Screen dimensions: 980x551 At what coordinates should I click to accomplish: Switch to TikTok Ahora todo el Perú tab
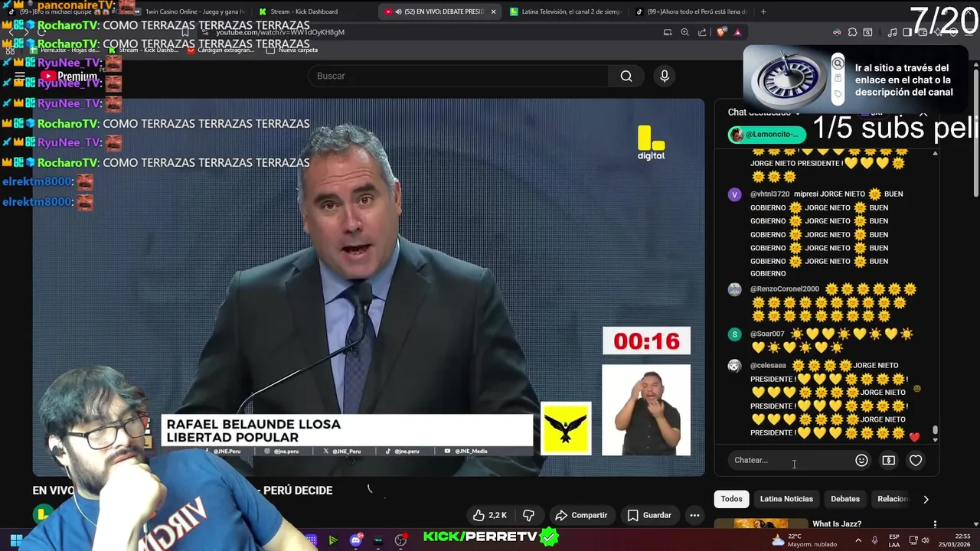tap(691, 11)
